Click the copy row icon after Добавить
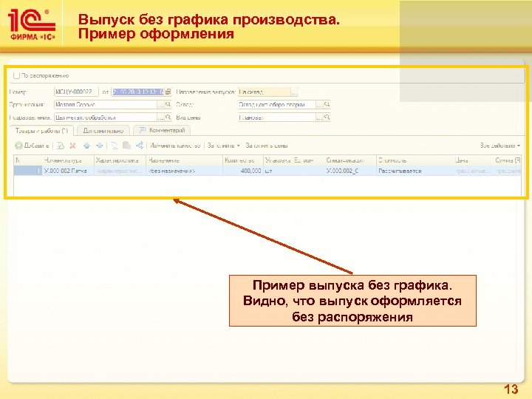Viewport: 532px width, 399px height. [61, 146]
